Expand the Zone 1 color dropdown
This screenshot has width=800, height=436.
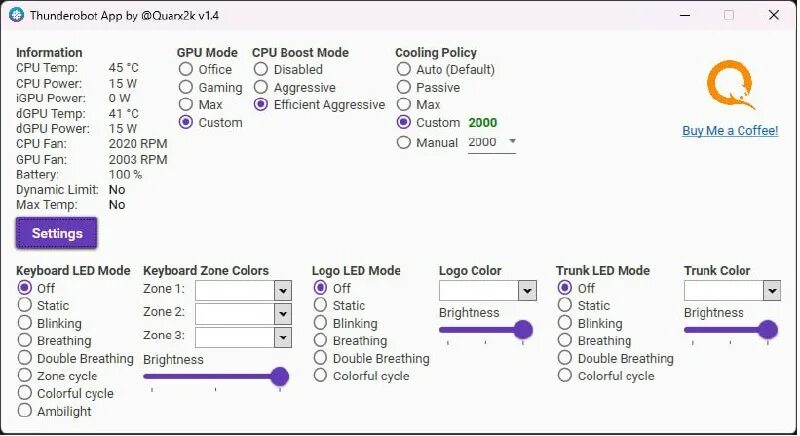coord(282,290)
